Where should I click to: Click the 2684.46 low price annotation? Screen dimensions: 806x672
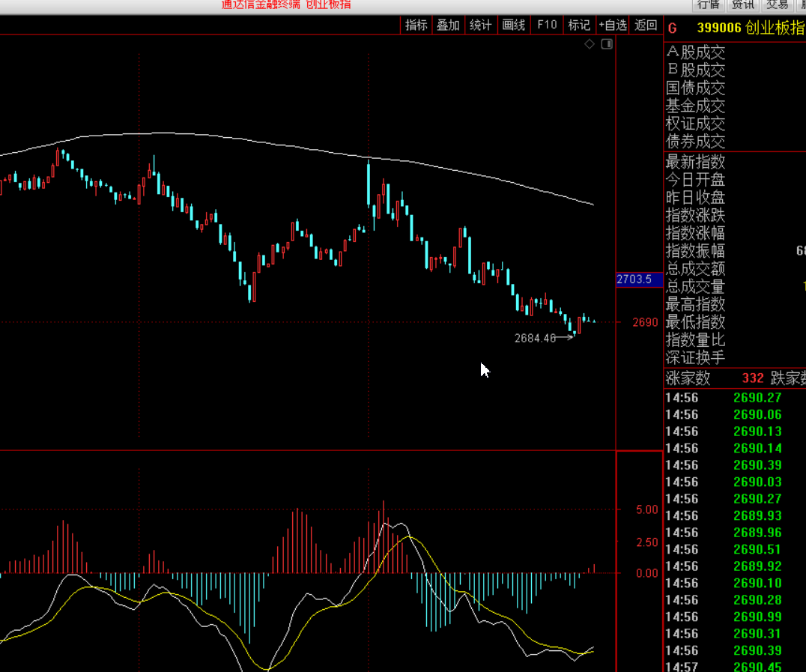click(535, 338)
